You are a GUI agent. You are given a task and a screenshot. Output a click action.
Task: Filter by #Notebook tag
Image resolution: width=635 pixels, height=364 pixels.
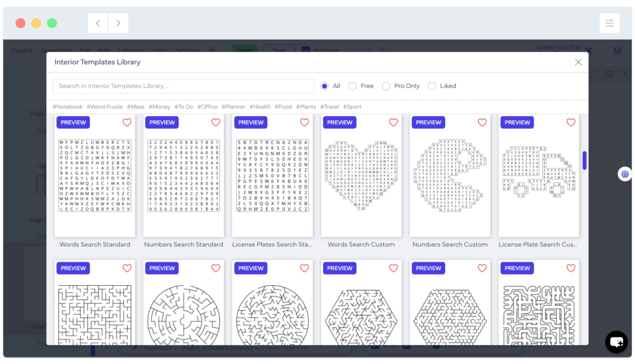point(67,107)
